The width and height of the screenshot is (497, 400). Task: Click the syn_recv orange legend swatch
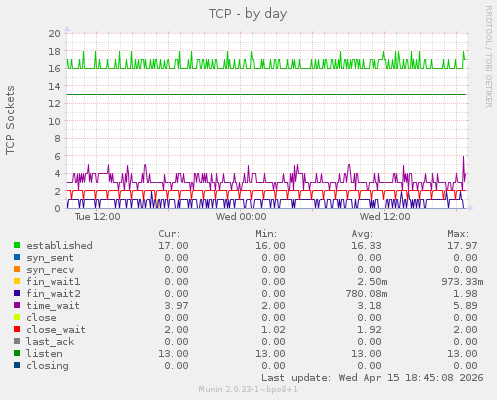(17, 269)
